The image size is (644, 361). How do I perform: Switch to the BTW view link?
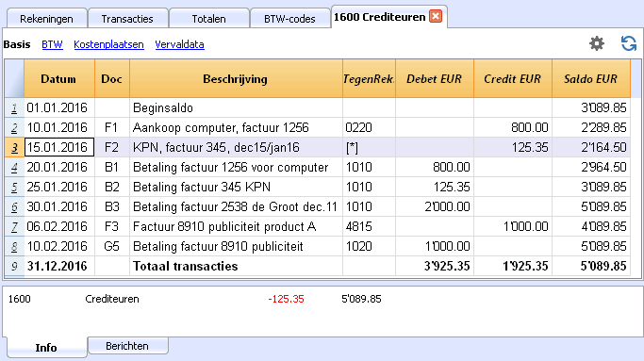coord(52,44)
